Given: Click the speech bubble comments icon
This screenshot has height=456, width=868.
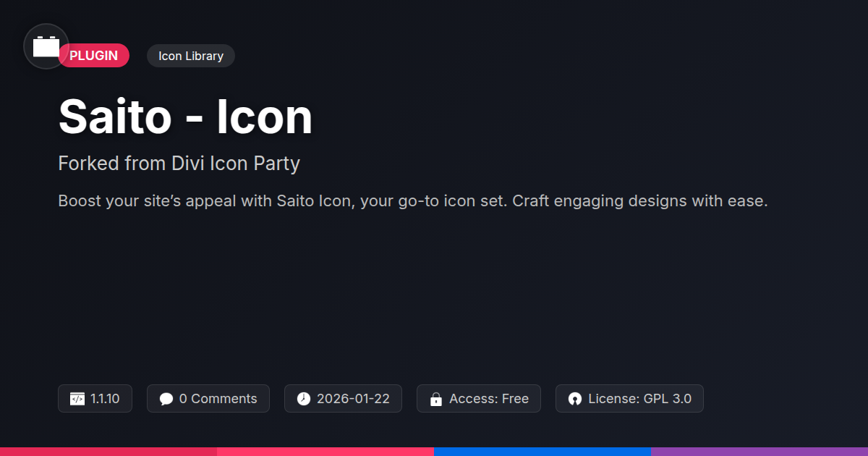Looking at the screenshot, I should tap(166, 399).
